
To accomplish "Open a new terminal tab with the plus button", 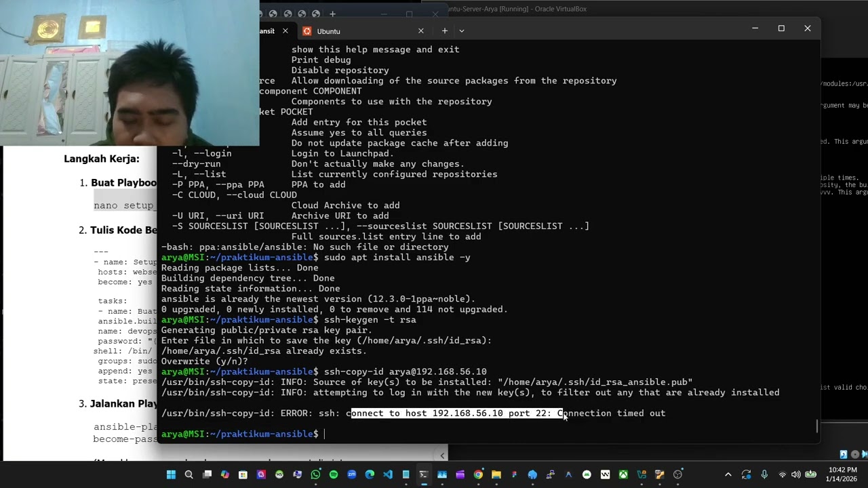I will coord(445,30).
